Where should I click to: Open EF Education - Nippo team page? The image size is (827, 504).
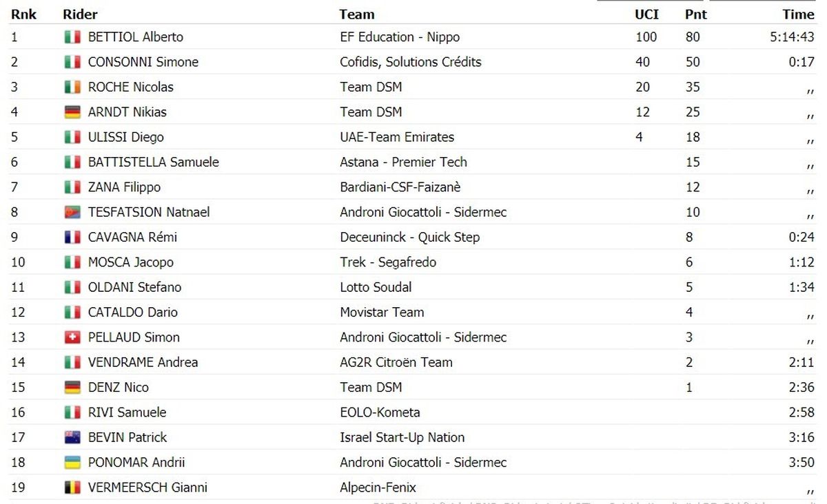(x=400, y=37)
